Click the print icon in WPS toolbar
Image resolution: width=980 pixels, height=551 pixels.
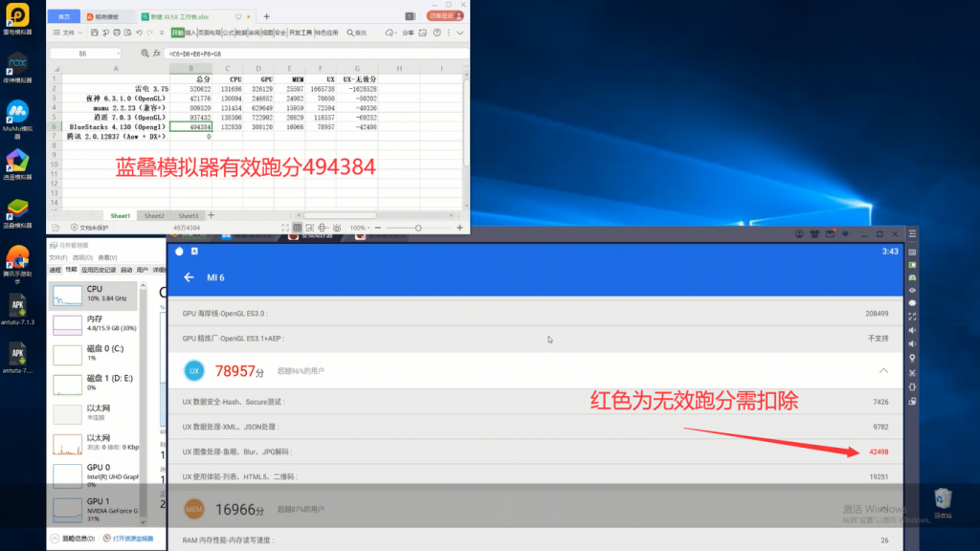point(117,33)
